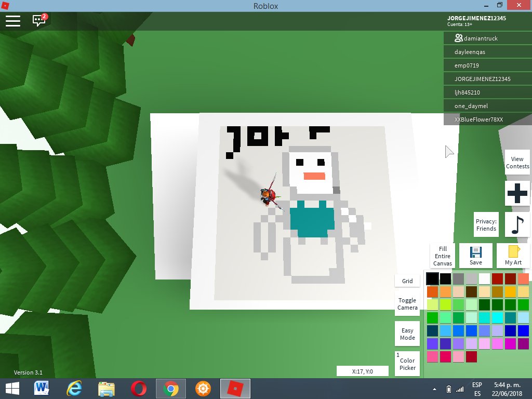This screenshot has height=399, width=532.
Task: Select player damiantruck in player list
Action: (487, 38)
